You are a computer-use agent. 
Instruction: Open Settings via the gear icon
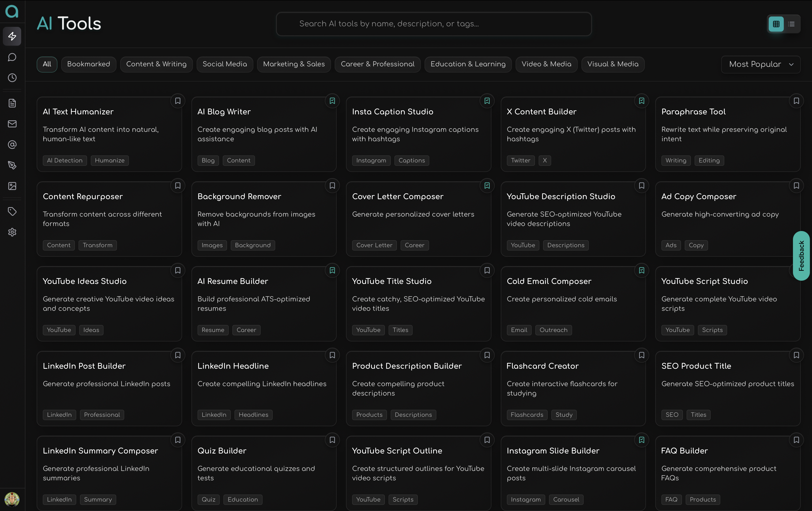pyautogui.click(x=12, y=232)
